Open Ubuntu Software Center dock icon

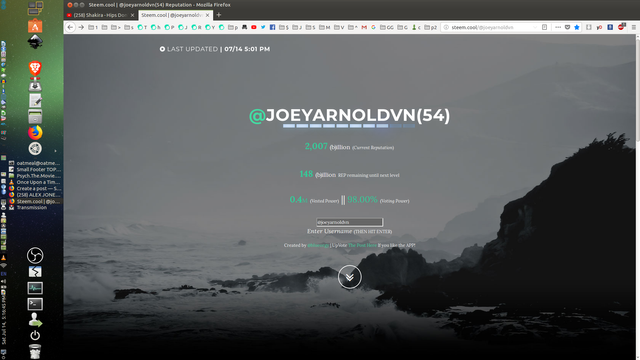pyautogui.click(x=35, y=26)
